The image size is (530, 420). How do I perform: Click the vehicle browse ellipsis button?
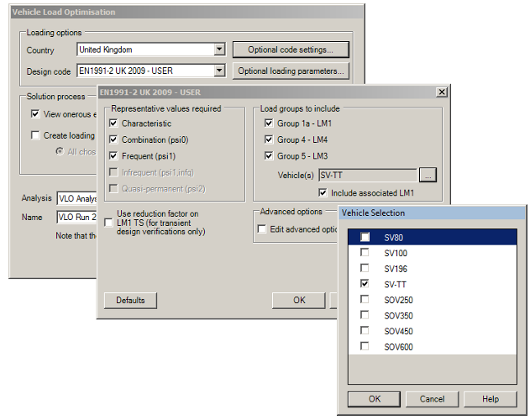(x=428, y=176)
